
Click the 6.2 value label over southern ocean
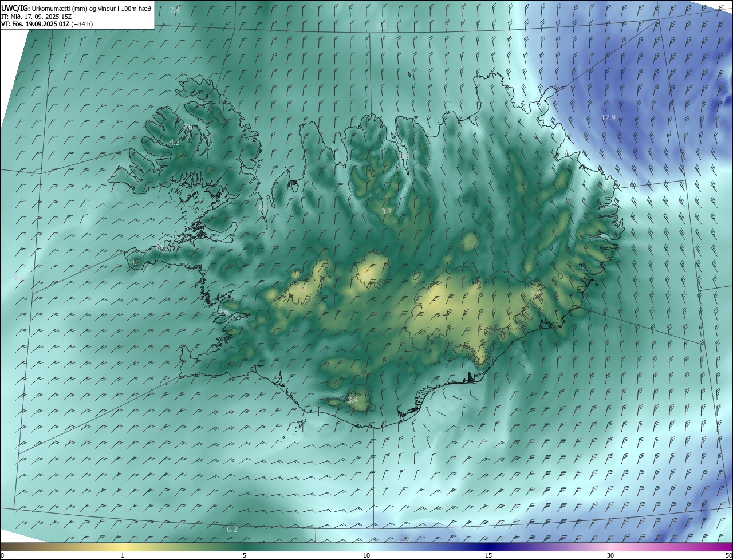point(232,530)
